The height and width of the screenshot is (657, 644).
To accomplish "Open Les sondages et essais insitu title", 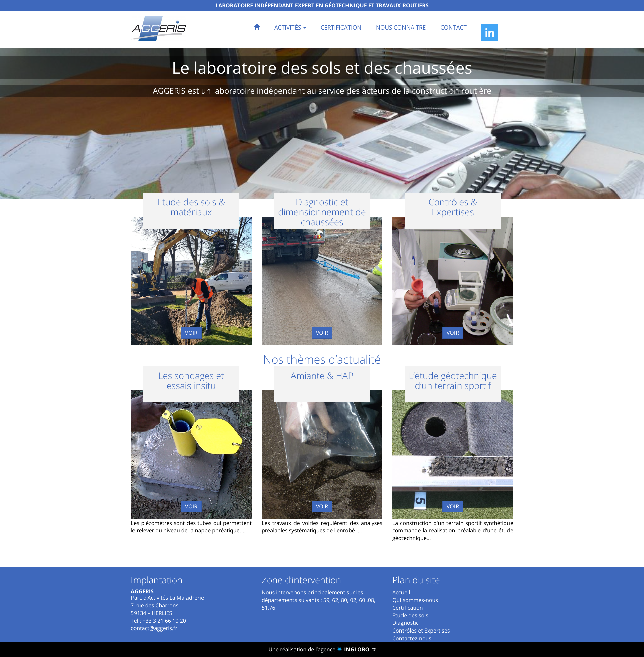I will 191,381.
